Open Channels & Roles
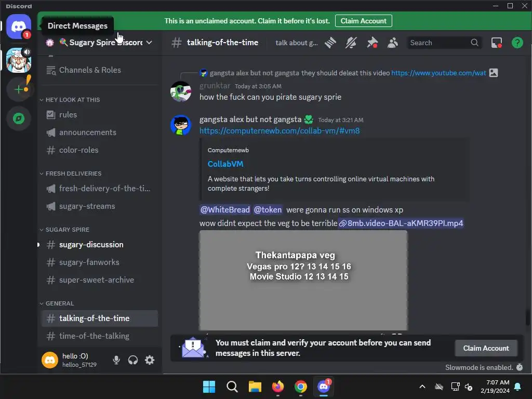This screenshot has height=399, width=532. 99,70
